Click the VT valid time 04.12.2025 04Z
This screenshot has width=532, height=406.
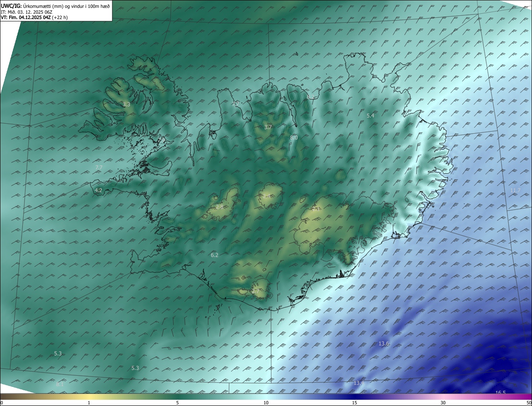(x=34, y=17)
